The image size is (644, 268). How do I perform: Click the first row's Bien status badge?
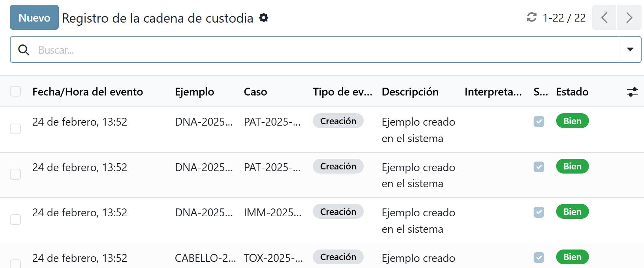tap(572, 121)
